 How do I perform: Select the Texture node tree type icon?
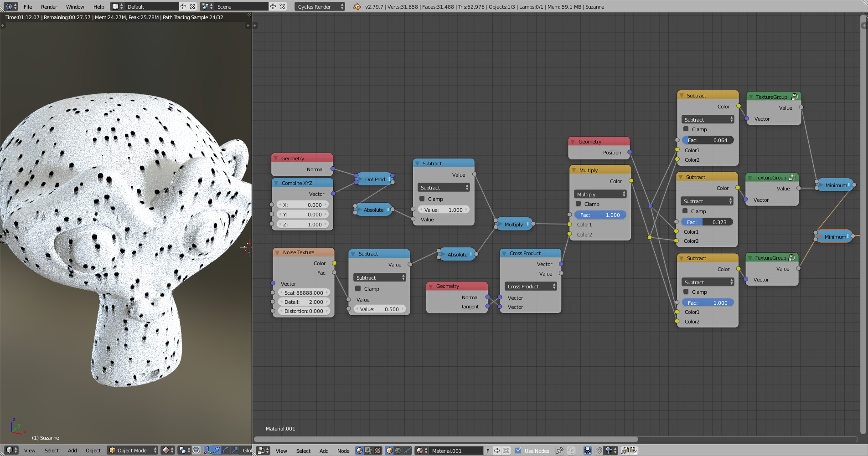click(377, 451)
